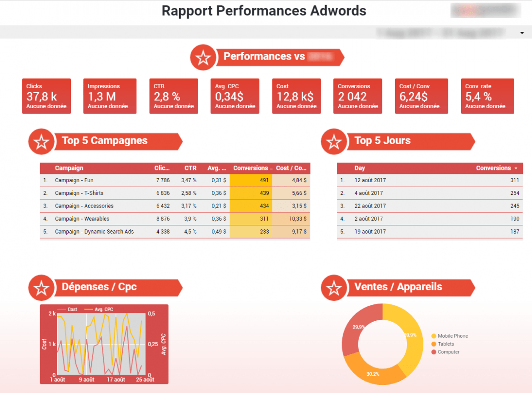
Task: Select the 2 août 2017 row
Action: (x=430, y=219)
